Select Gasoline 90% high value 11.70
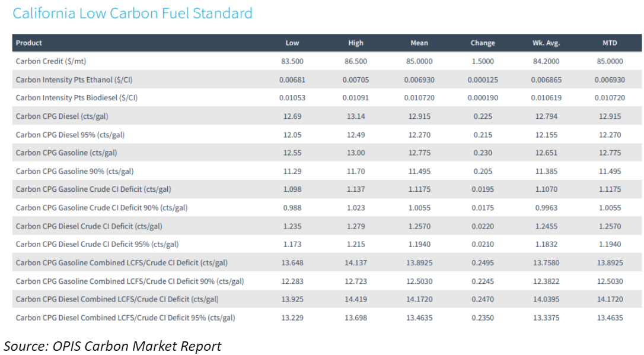Screen dimensions: 644x355 click(x=356, y=172)
